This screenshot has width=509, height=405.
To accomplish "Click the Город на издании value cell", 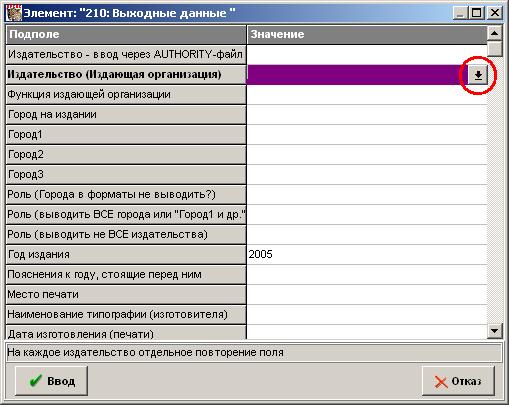I will [367, 114].
